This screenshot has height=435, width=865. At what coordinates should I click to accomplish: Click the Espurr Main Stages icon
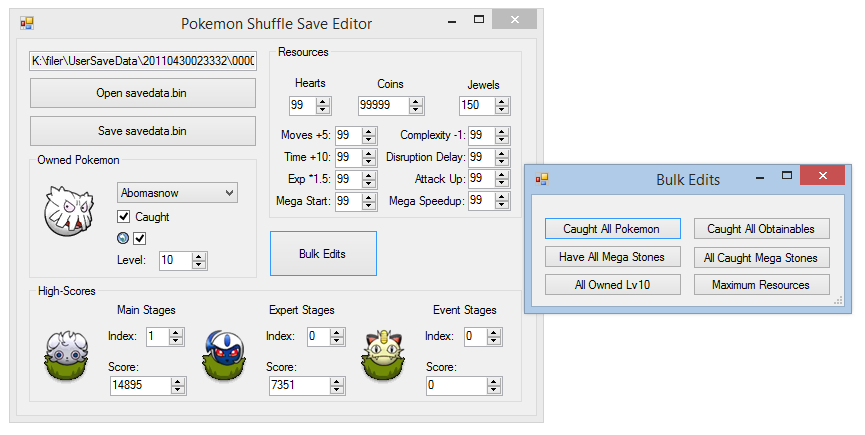click(x=66, y=355)
